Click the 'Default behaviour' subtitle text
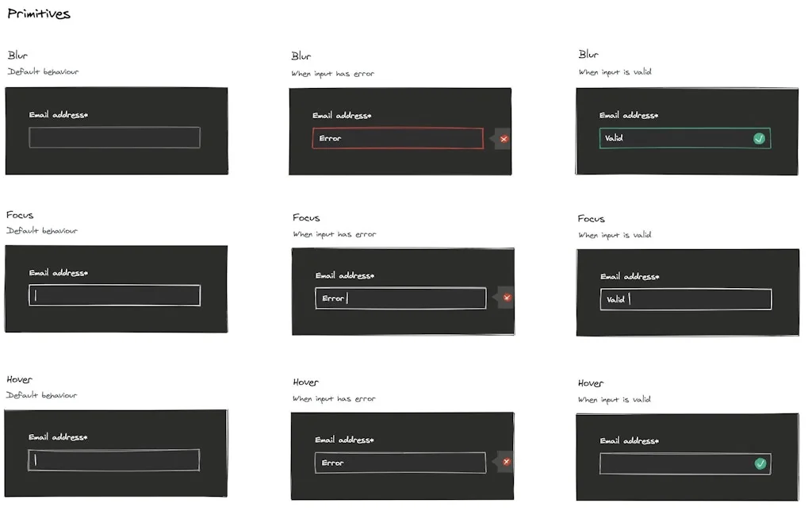 click(42, 71)
